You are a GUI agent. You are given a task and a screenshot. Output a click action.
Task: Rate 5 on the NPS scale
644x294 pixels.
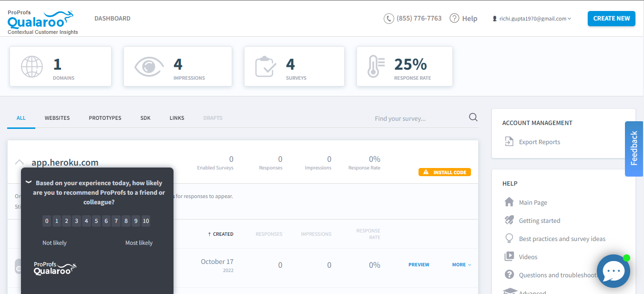pos(96,220)
